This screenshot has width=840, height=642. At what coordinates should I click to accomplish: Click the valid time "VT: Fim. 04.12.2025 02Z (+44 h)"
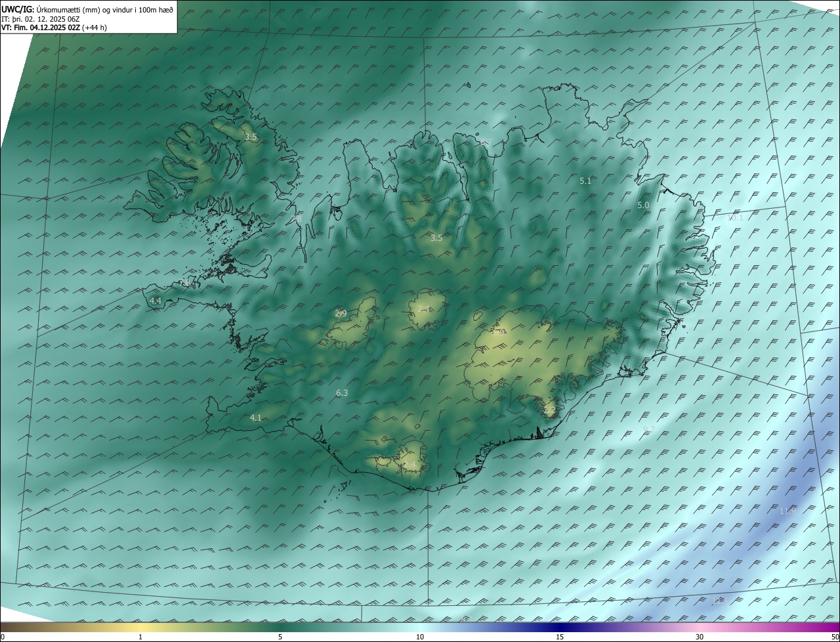coord(54,27)
